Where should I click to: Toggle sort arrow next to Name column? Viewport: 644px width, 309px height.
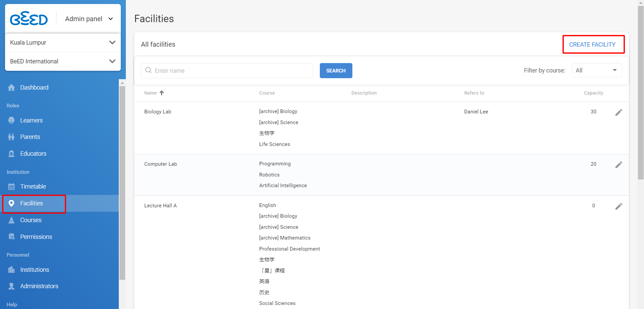click(x=162, y=93)
